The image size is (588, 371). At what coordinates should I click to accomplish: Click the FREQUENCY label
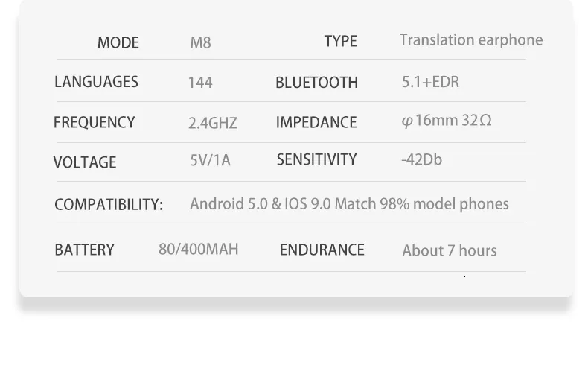pos(94,122)
